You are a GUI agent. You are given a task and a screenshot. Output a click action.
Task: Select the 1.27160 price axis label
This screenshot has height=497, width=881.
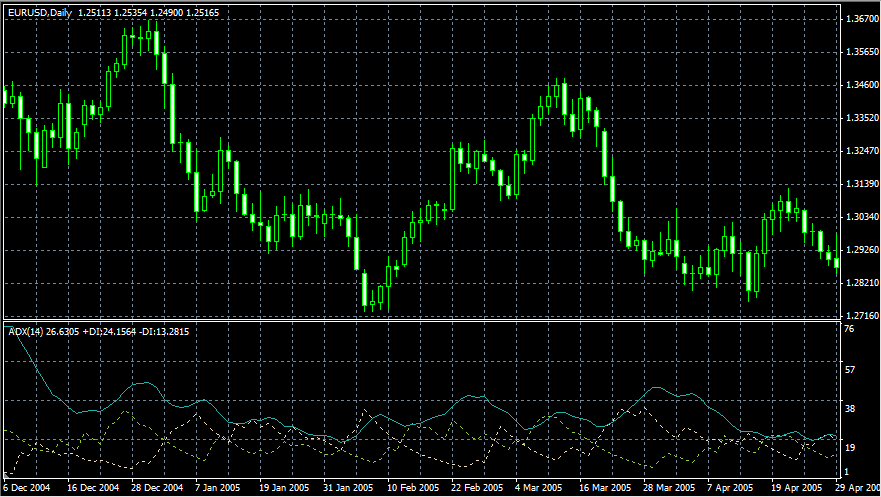[861, 316]
